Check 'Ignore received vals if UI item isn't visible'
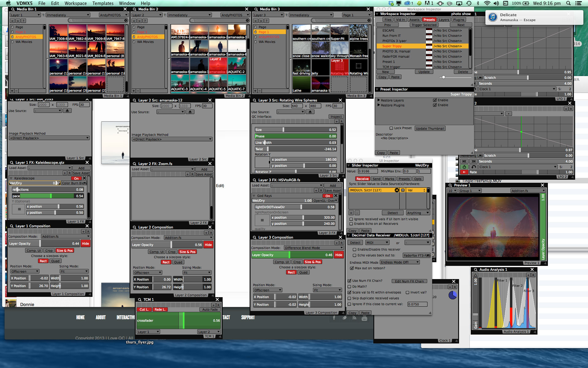This screenshot has width=588, height=368. point(351,219)
